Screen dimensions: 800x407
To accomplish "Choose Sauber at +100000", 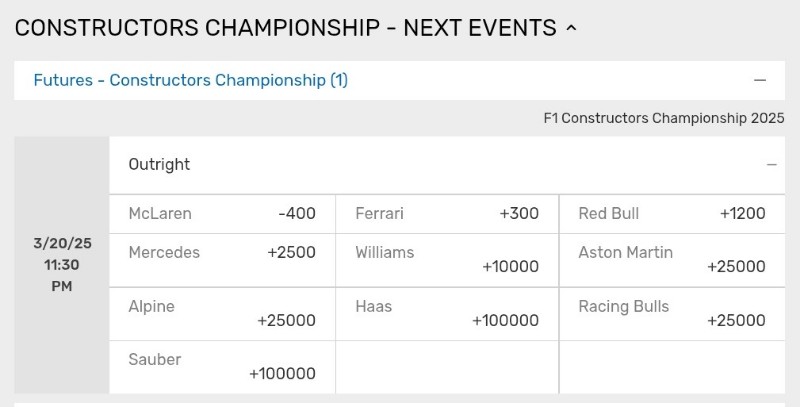I will pos(222,367).
